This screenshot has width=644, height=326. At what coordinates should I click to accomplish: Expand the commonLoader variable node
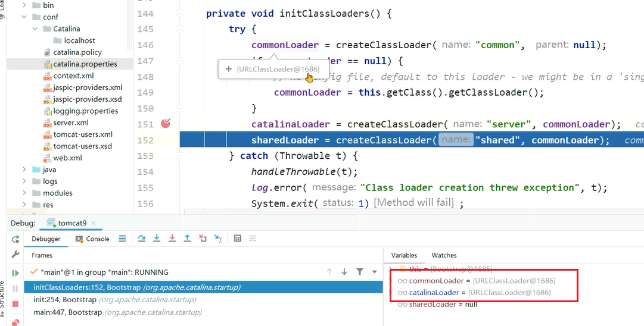(393, 281)
